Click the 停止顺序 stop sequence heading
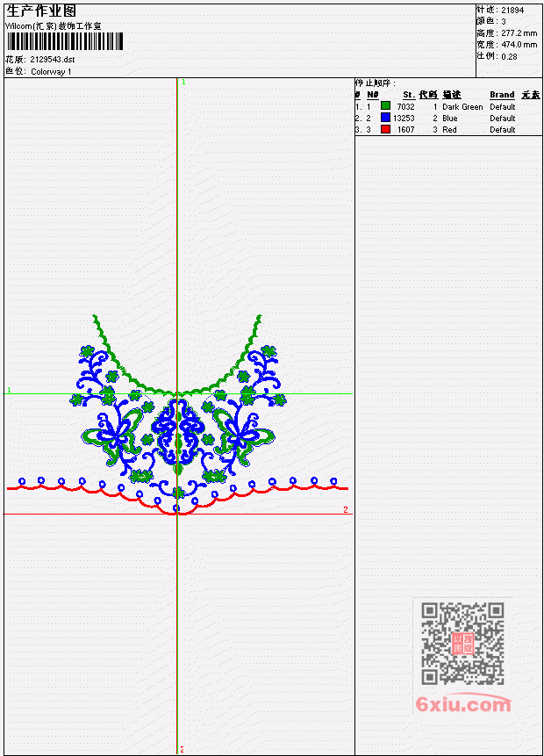The image size is (544, 756). (376, 83)
